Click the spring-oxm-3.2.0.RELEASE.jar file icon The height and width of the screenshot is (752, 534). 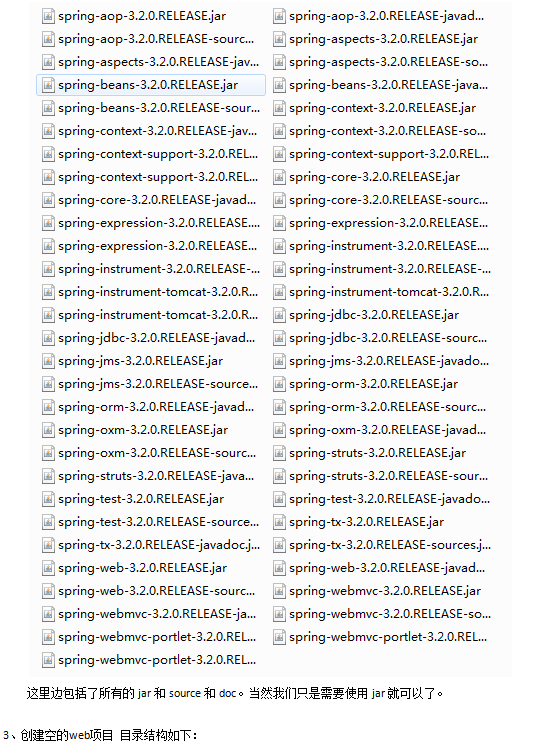[x=48, y=430]
